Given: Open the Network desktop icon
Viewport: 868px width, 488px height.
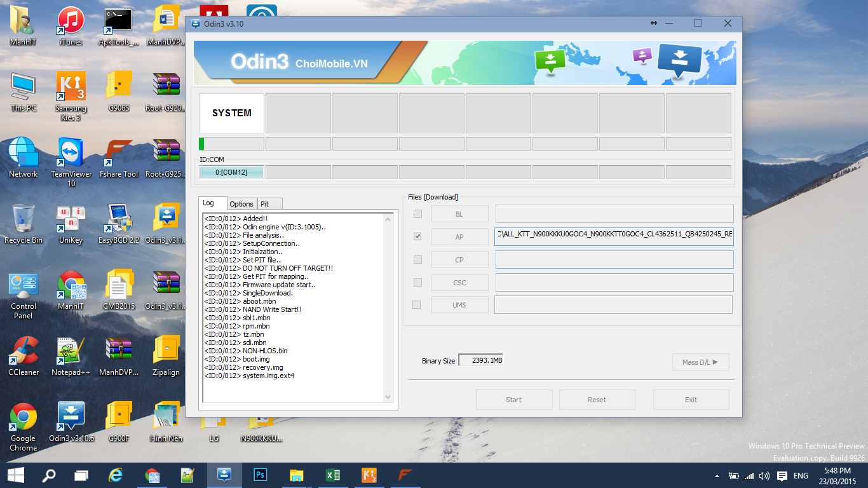Looking at the screenshot, I should point(24,158).
